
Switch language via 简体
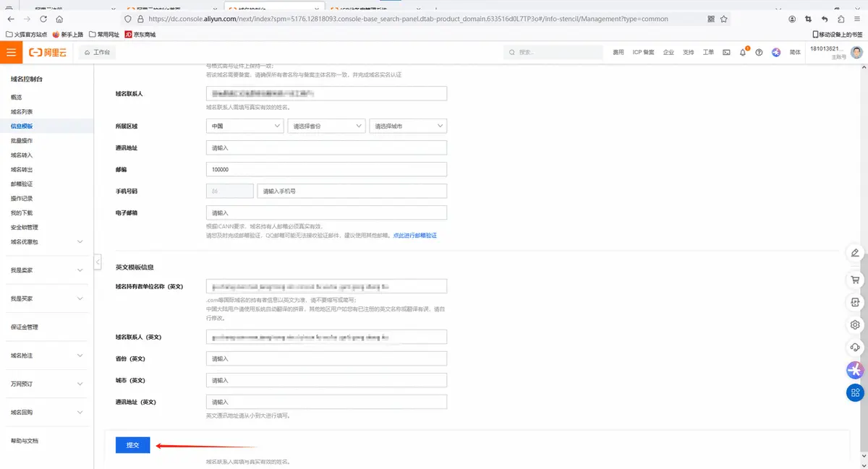795,52
